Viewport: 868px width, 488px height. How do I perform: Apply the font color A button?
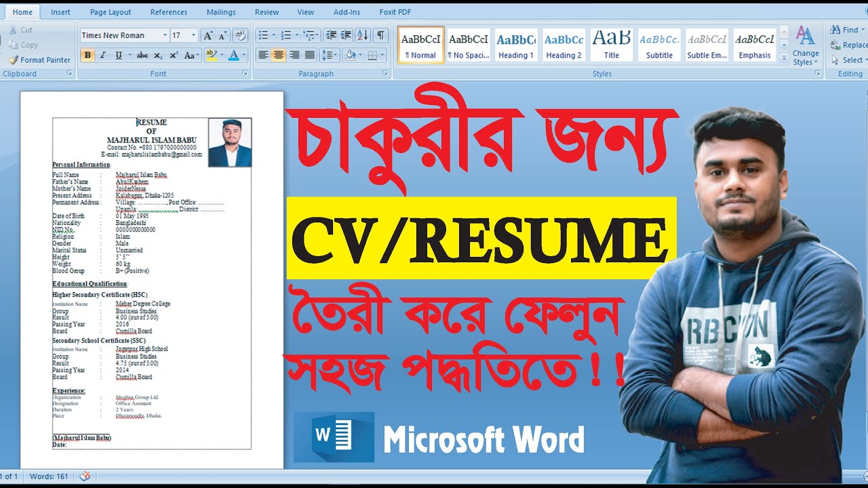point(233,55)
